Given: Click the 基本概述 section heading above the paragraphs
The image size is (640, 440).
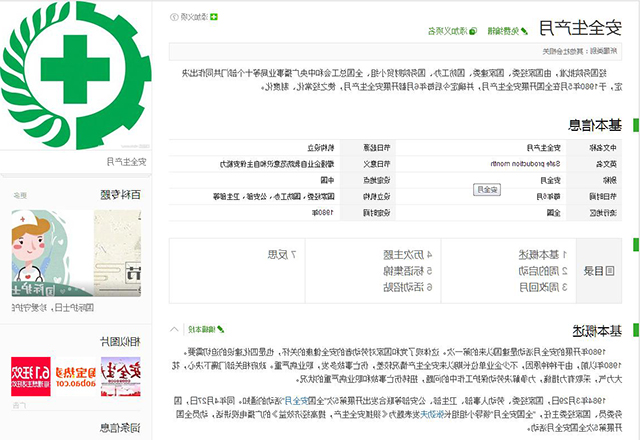Looking at the screenshot, I should coord(597,331).
